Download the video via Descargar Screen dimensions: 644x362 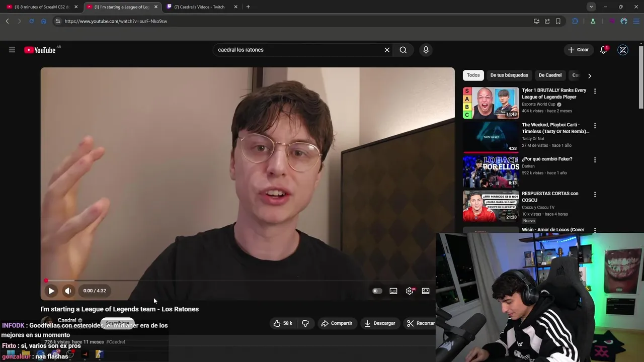tap(380, 323)
